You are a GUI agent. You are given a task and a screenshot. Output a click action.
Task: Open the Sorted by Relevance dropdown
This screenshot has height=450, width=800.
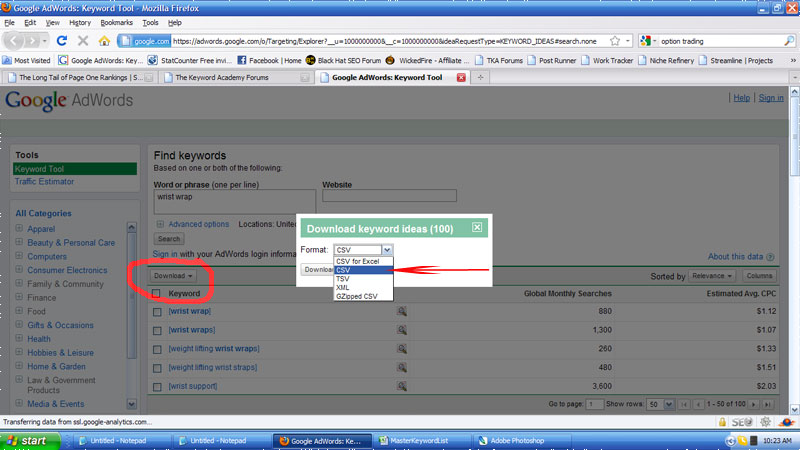tap(712, 276)
